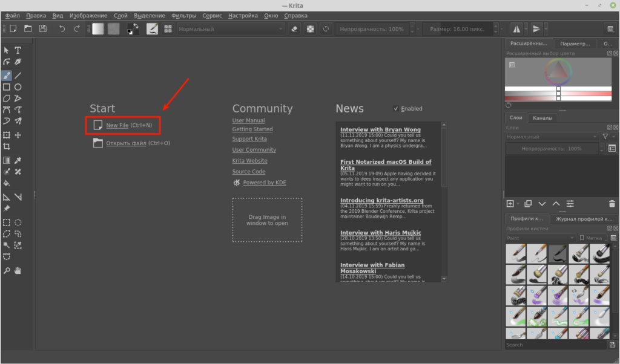This screenshot has width=620, height=364.
Task: Delete layer using the trash icon
Action: pos(612,204)
